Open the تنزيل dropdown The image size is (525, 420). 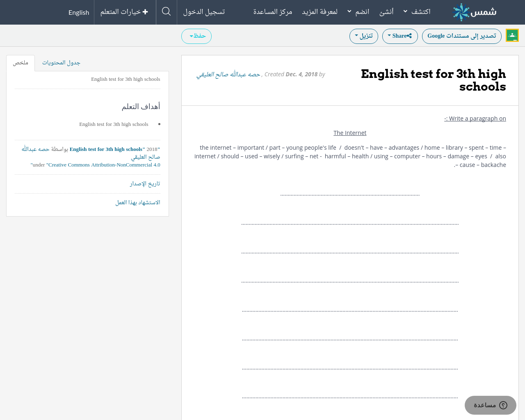(363, 36)
